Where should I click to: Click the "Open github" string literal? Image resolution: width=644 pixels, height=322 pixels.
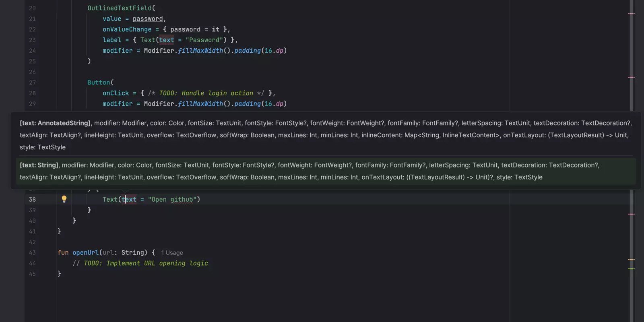(x=172, y=200)
